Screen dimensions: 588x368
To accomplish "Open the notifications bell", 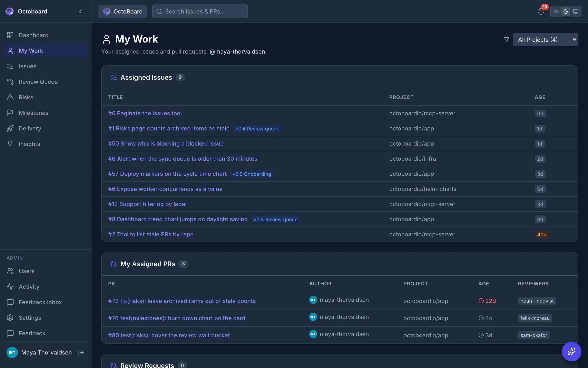I will pos(541,11).
